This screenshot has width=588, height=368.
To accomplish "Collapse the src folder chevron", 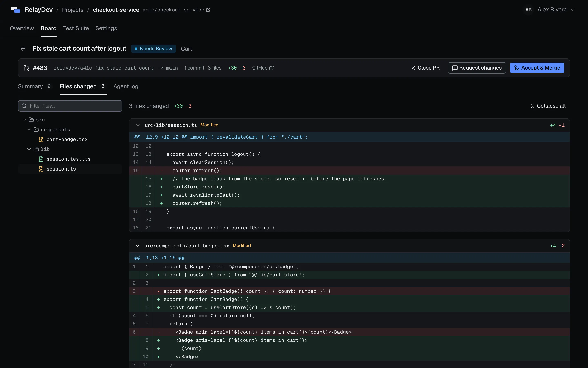I will pos(24,120).
